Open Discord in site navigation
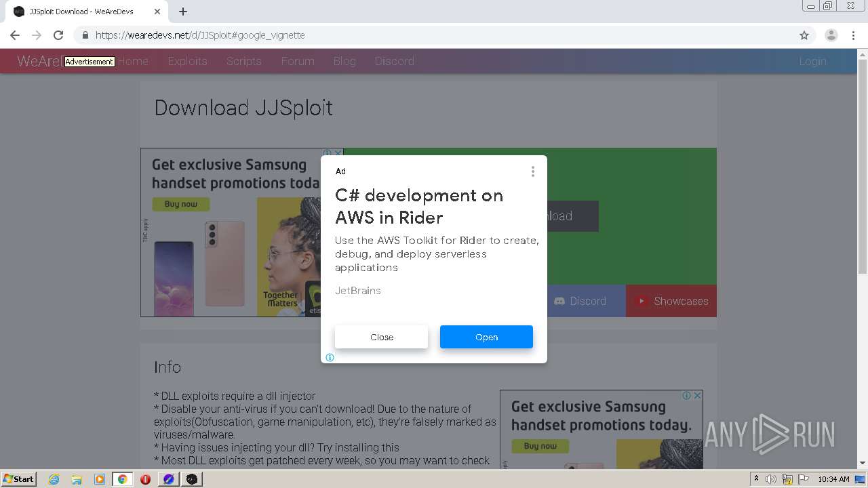 (x=395, y=61)
